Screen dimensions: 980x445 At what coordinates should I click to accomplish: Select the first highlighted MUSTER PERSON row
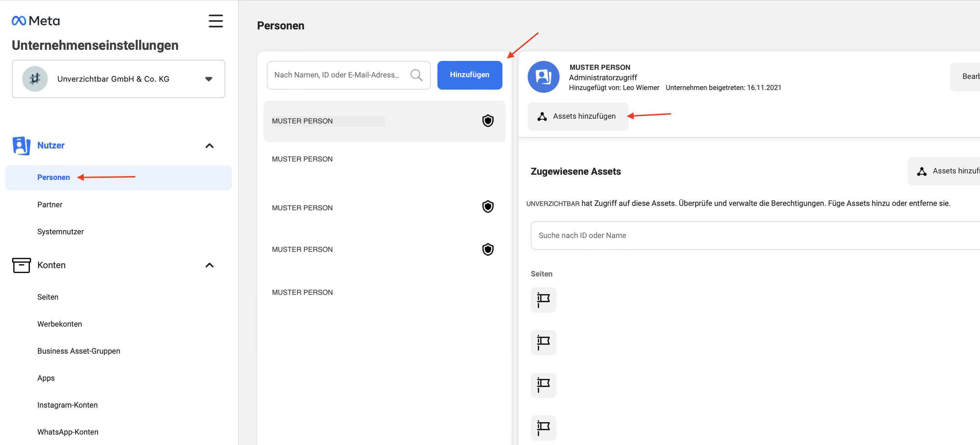(x=384, y=121)
